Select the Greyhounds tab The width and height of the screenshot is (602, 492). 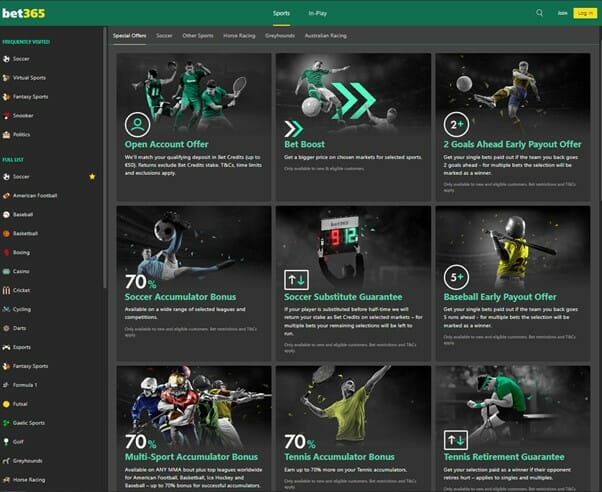[280, 36]
